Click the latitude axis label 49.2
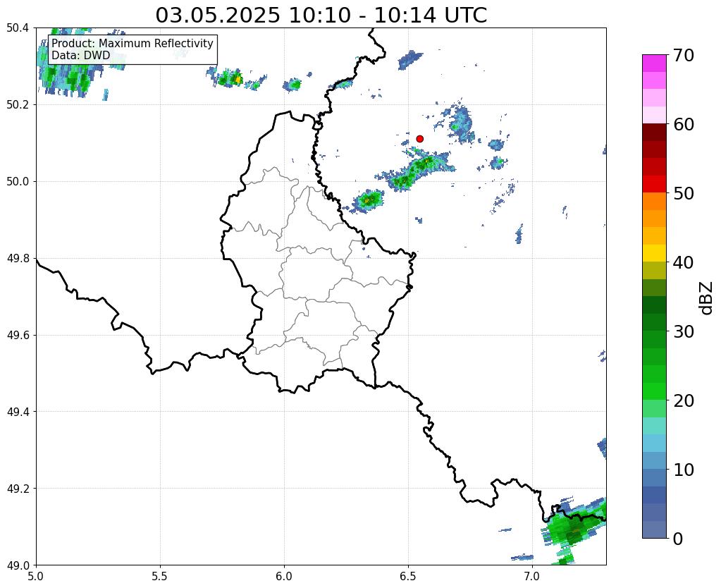The width and height of the screenshot is (721, 588). click(x=18, y=489)
